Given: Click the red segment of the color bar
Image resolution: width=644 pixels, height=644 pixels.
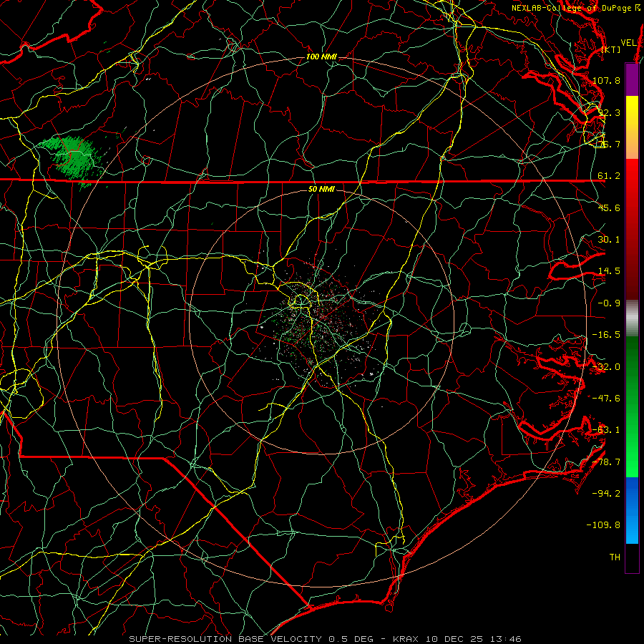Looking at the screenshot, I should (x=632, y=229).
